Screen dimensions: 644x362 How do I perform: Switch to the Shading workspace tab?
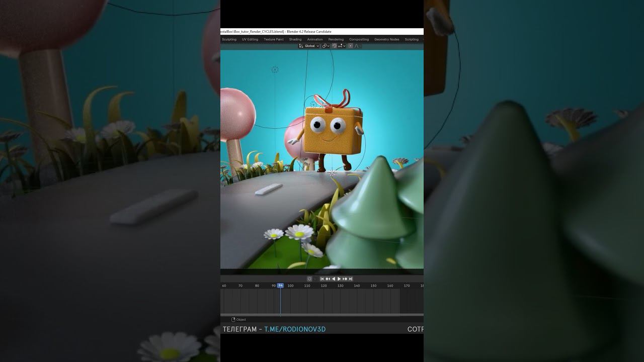(295, 39)
